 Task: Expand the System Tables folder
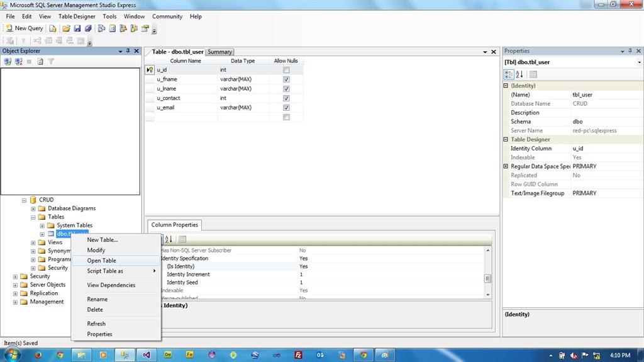(x=42, y=226)
